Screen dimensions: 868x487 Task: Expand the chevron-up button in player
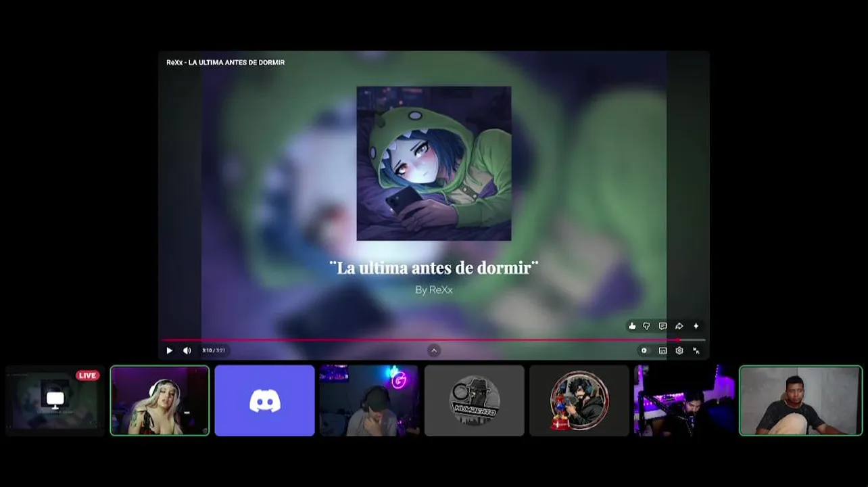[x=434, y=350]
